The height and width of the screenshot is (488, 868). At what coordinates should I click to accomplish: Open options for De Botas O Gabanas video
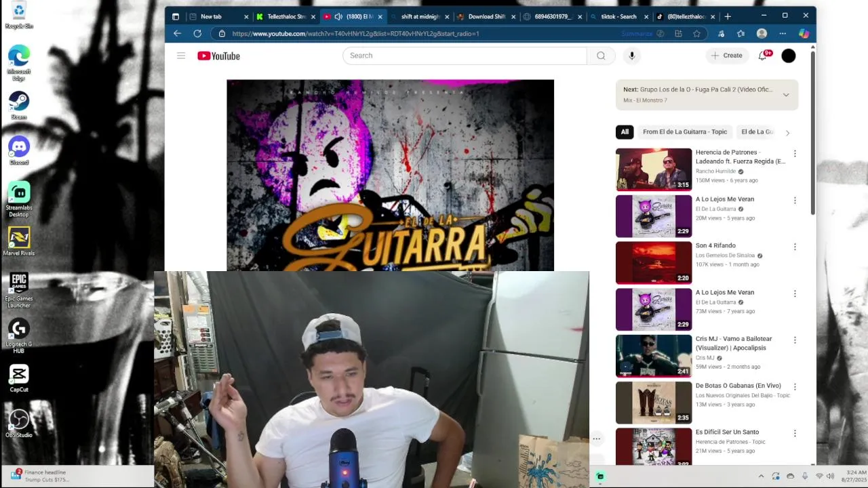(x=795, y=387)
